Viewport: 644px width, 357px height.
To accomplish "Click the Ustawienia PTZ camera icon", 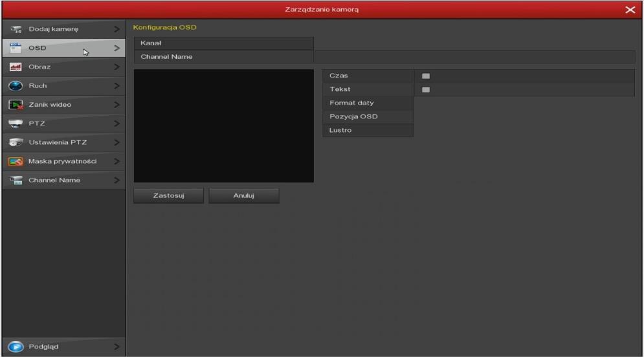I will [x=16, y=142].
